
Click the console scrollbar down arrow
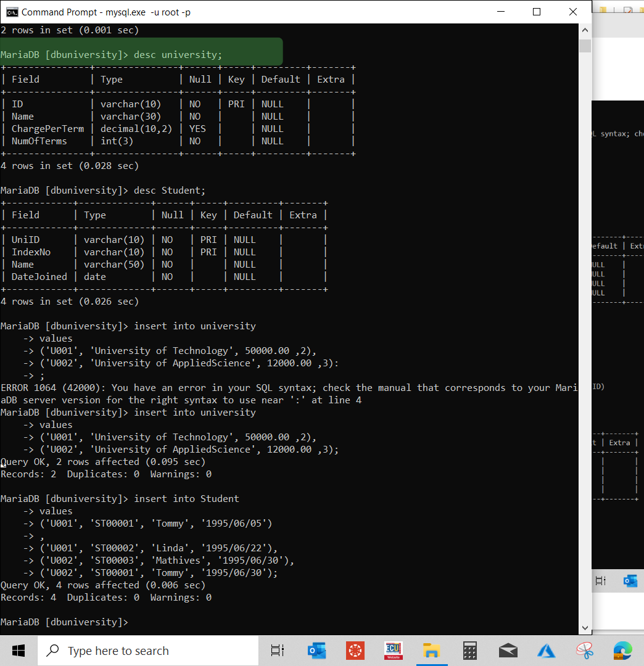(584, 627)
